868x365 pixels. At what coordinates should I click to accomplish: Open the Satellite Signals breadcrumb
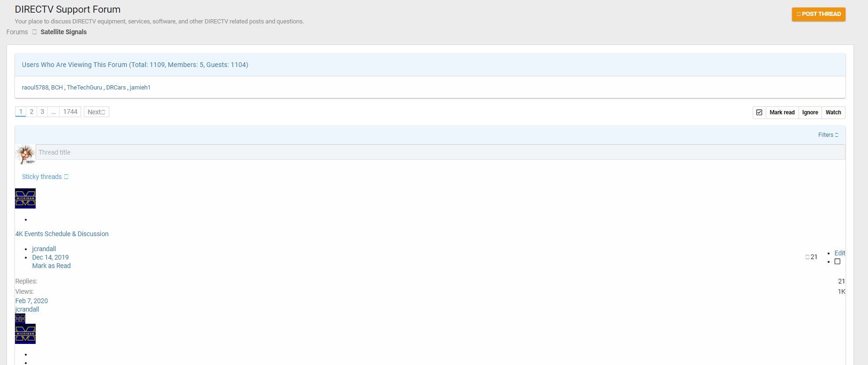(63, 32)
